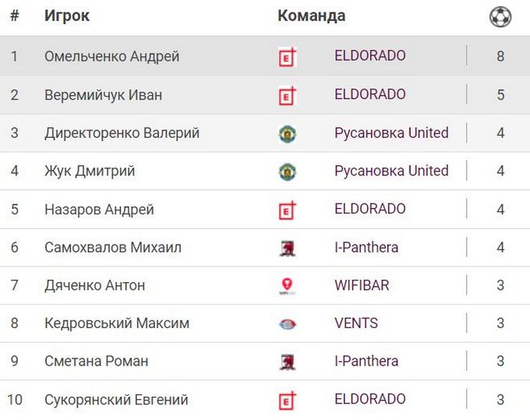Open ELDORADO team link in first row
Viewport: 530px width, 420px height.
click(369, 56)
